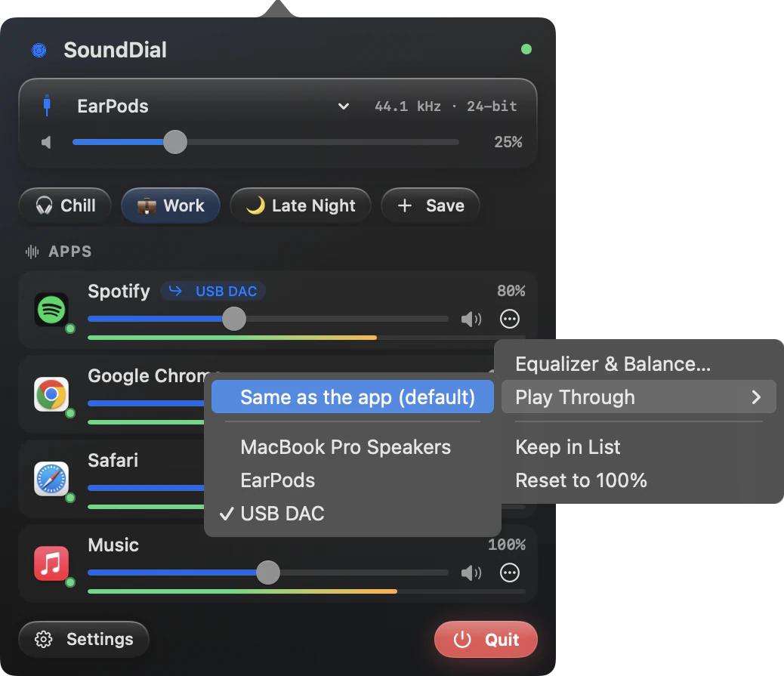Open Music's more options button
This screenshot has height=676, width=784.
[x=510, y=573]
